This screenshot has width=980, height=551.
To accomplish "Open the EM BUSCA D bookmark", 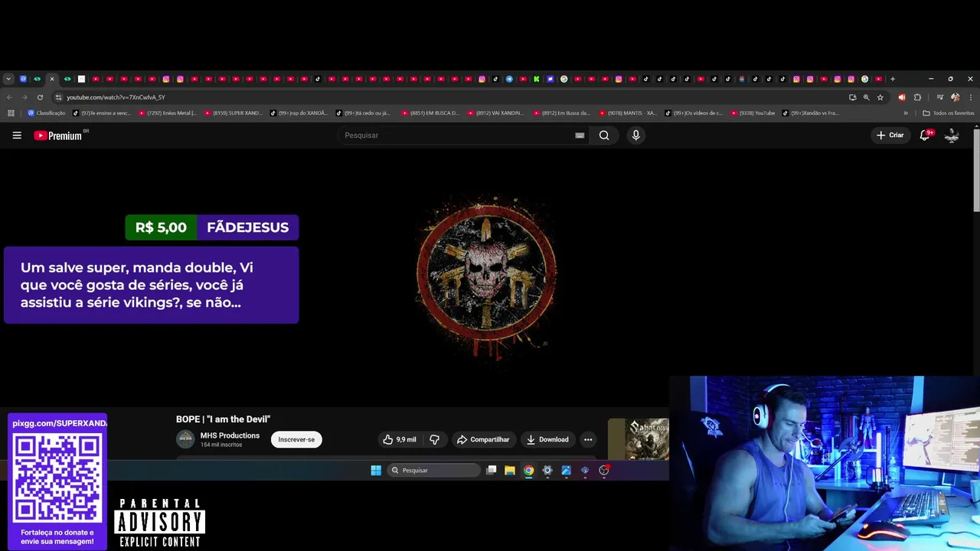I will pos(431,113).
